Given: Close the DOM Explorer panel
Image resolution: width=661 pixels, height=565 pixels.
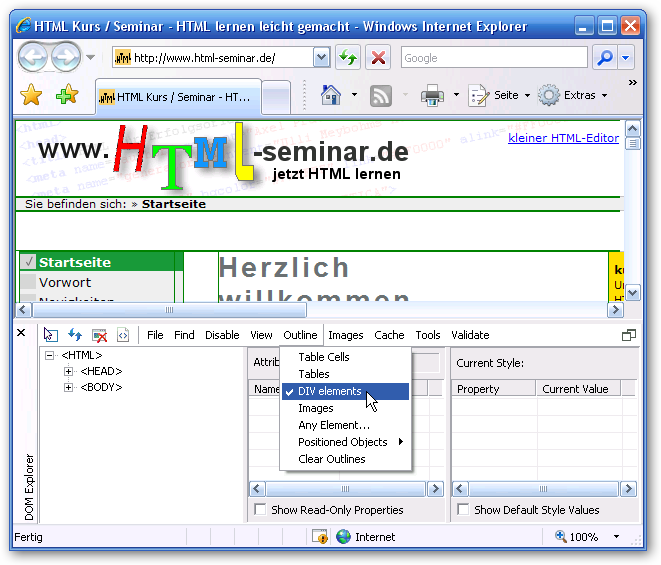Looking at the screenshot, I should [x=21, y=333].
